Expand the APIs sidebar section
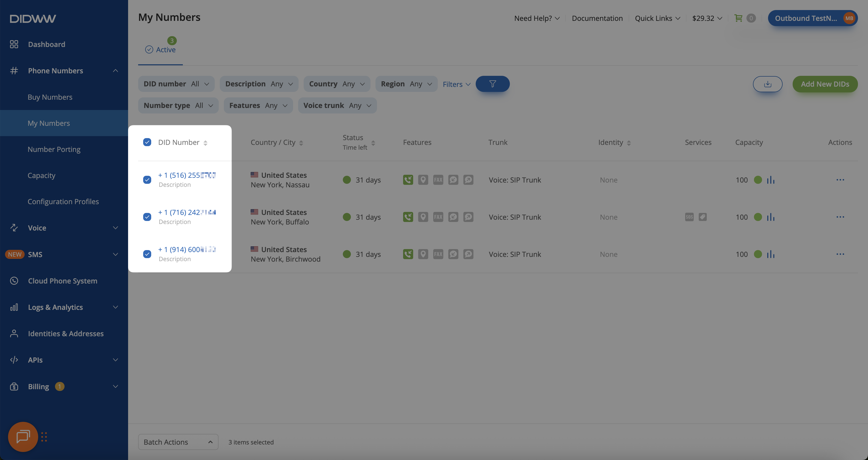This screenshot has width=868, height=460. (x=64, y=360)
